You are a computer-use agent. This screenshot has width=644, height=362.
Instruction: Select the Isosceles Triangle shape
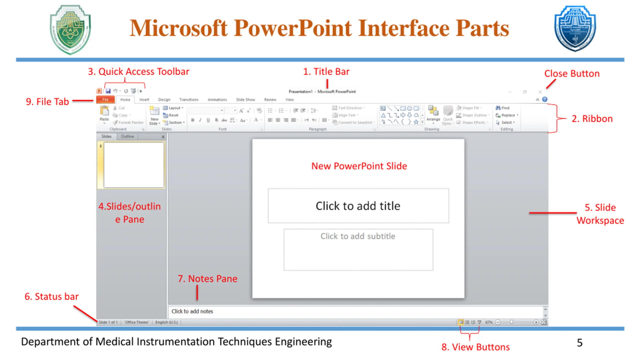click(383, 115)
